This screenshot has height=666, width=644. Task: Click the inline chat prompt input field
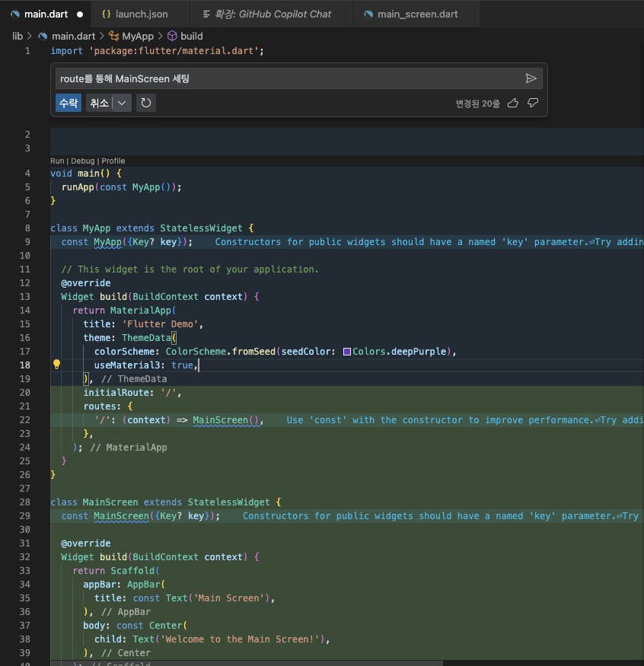click(x=289, y=78)
